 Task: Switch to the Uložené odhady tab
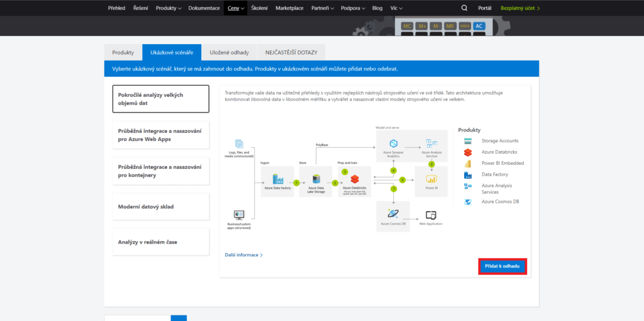point(229,53)
